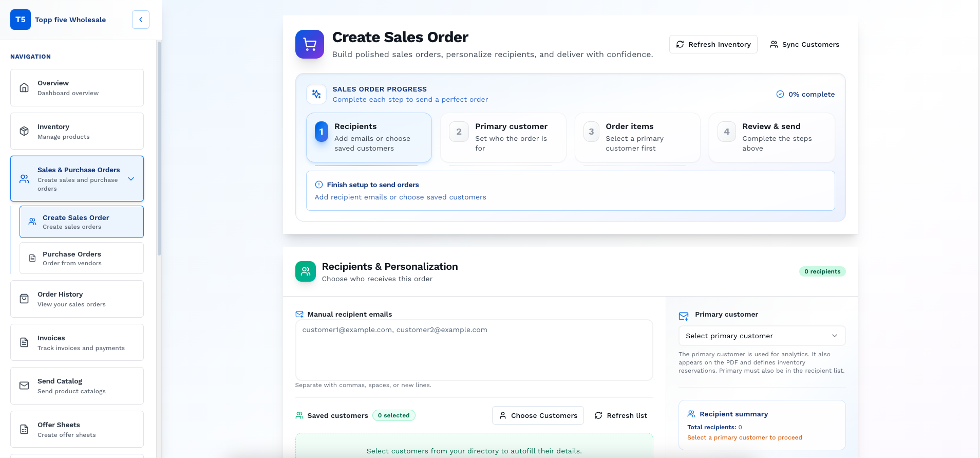
Task: Click the users icon in Recipient summary
Action: pos(691,414)
